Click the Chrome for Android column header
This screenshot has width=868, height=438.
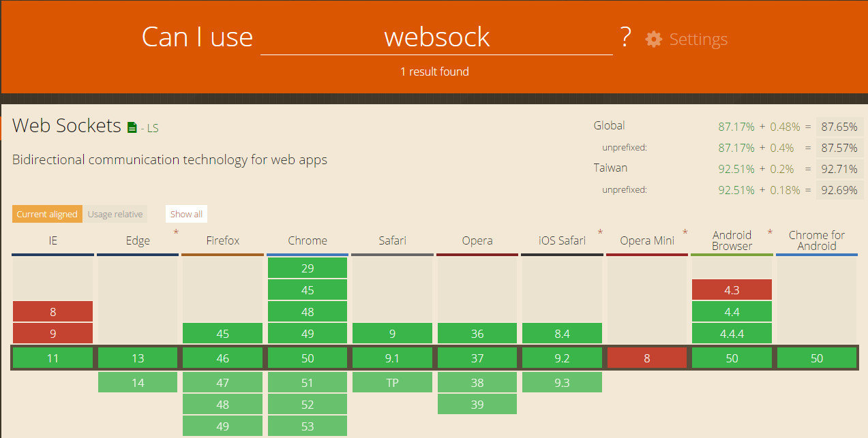tap(817, 240)
